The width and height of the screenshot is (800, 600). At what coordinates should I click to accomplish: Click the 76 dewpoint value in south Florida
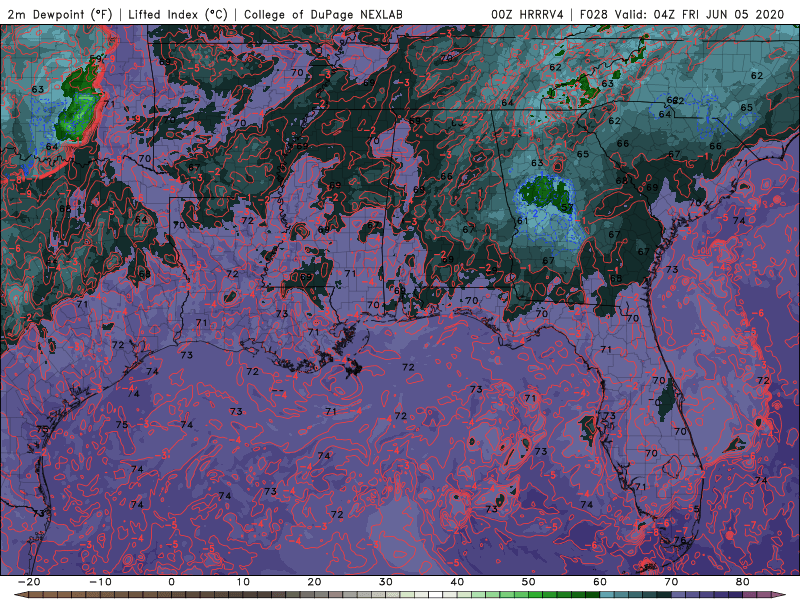[680, 540]
